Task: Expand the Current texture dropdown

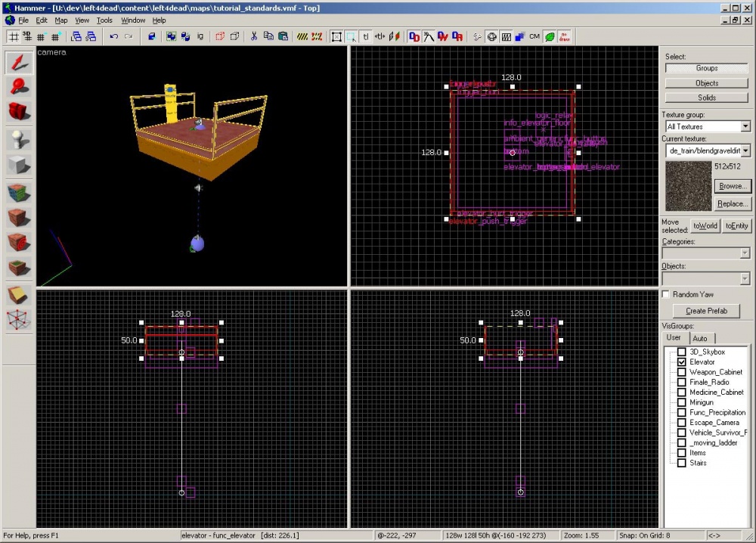Action: pyautogui.click(x=745, y=150)
